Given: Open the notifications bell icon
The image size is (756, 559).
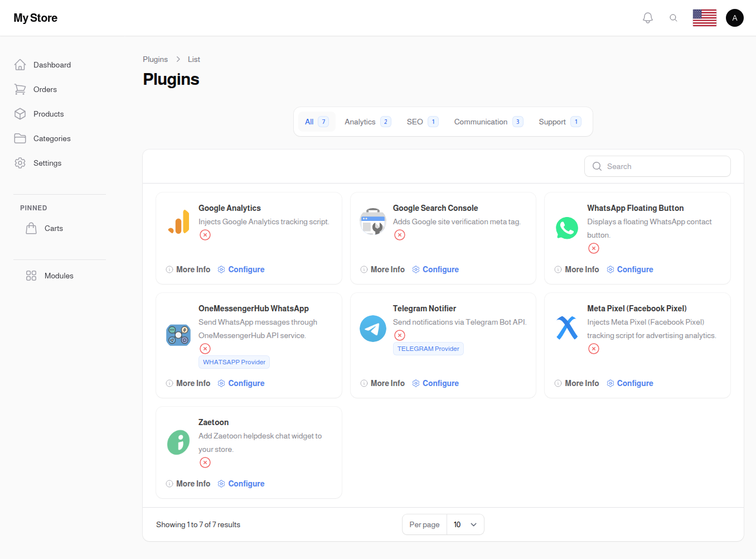Looking at the screenshot, I should click(647, 17).
